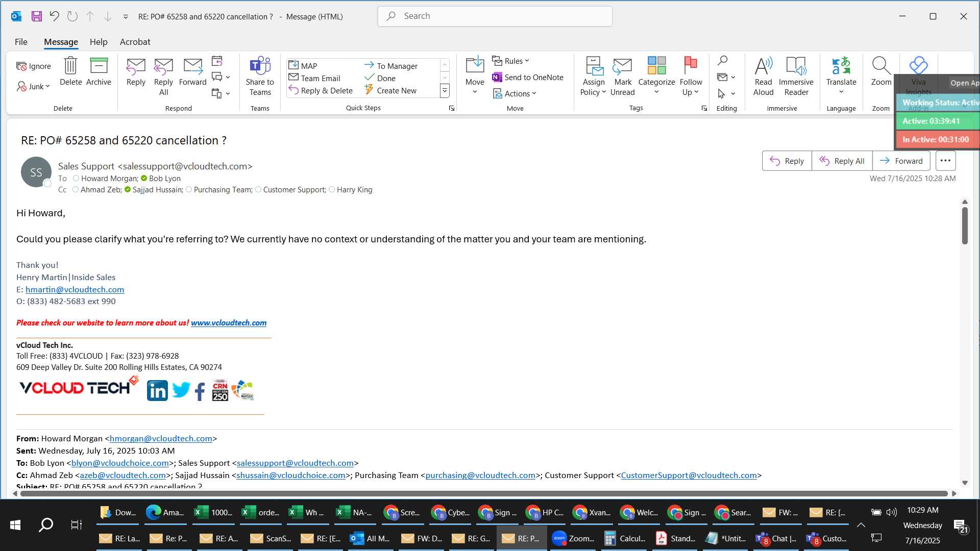Open Quick Steps dialog launcher
The height and width of the screenshot is (551, 980).
(451, 108)
